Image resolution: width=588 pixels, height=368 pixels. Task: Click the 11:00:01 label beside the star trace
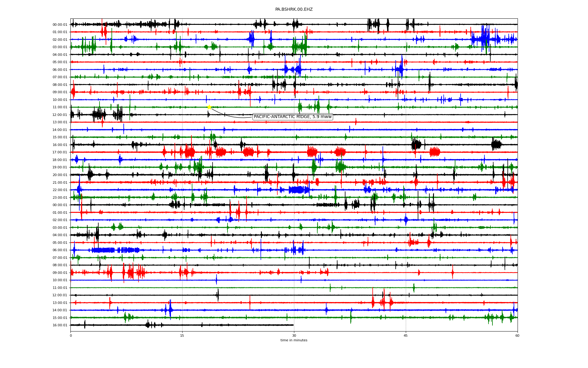pos(60,107)
